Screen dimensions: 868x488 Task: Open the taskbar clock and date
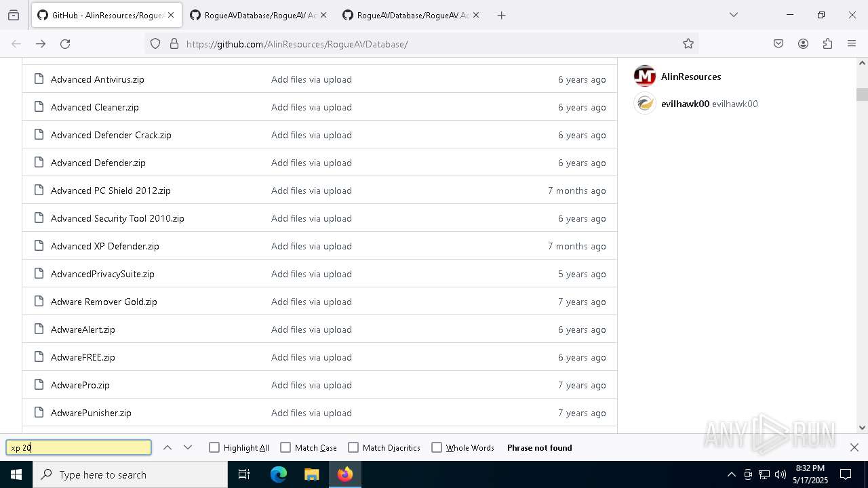click(x=810, y=474)
